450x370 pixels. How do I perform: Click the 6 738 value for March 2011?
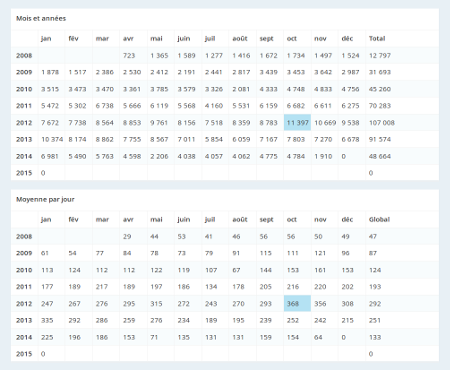pyautogui.click(x=105, y=106)
